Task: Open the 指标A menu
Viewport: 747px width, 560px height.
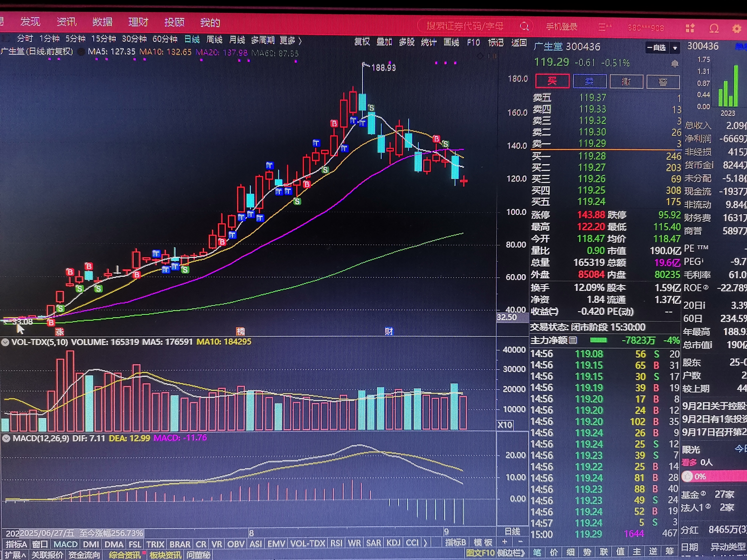Action: pyautogui.click(x=16, y=544)
